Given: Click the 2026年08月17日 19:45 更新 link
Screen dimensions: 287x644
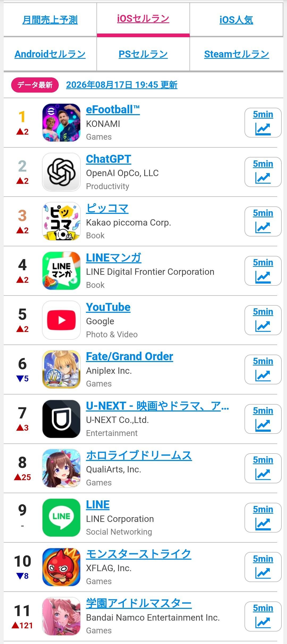Looking at the screenshot, I should pyautogui.click(x=122, y=85).
